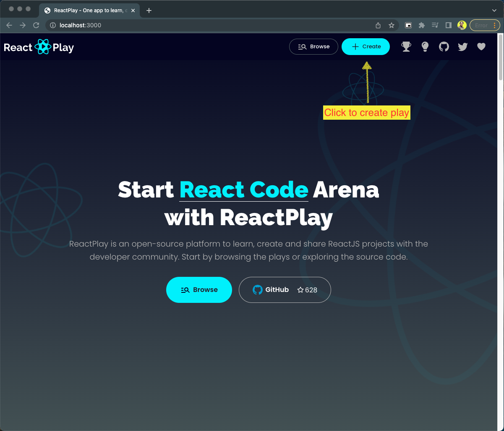The width and height of the screenshot is (504, 431).
Task: Open the extensions puzzle icon
Action: tap(422, 25)
